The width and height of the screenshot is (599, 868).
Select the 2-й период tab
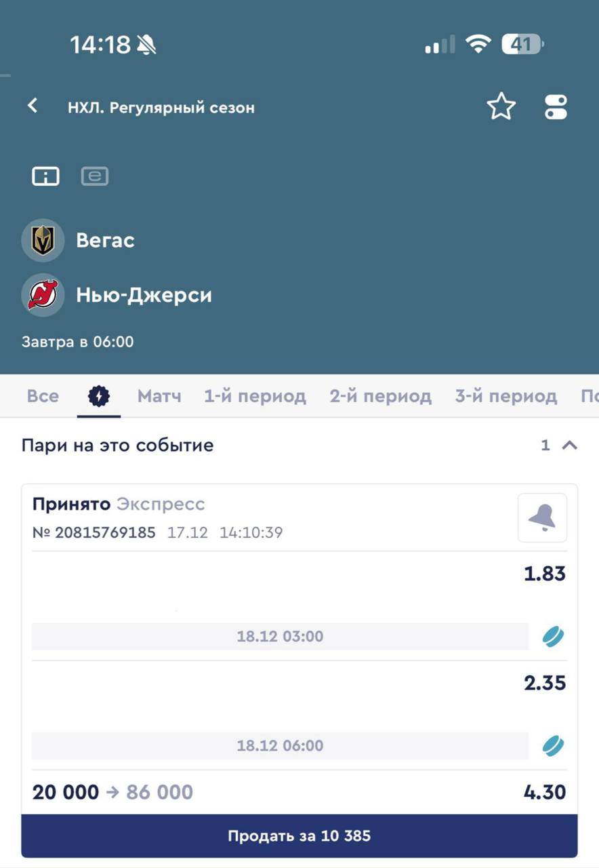(380, 396)
